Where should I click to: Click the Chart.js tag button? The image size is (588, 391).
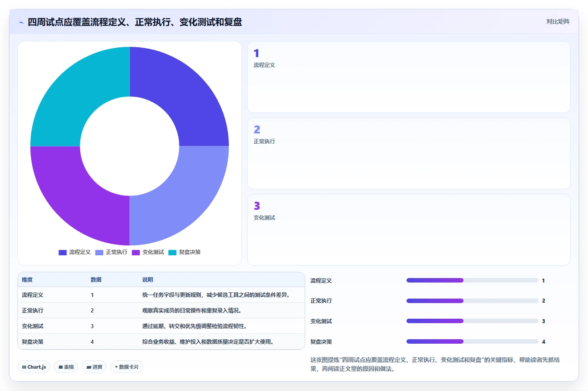pyautogui.click(x=34, y=367)
